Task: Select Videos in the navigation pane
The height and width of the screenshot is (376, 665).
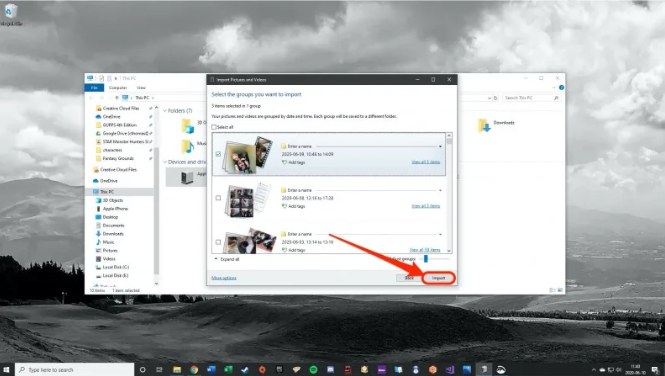Action: coord(109,259)
